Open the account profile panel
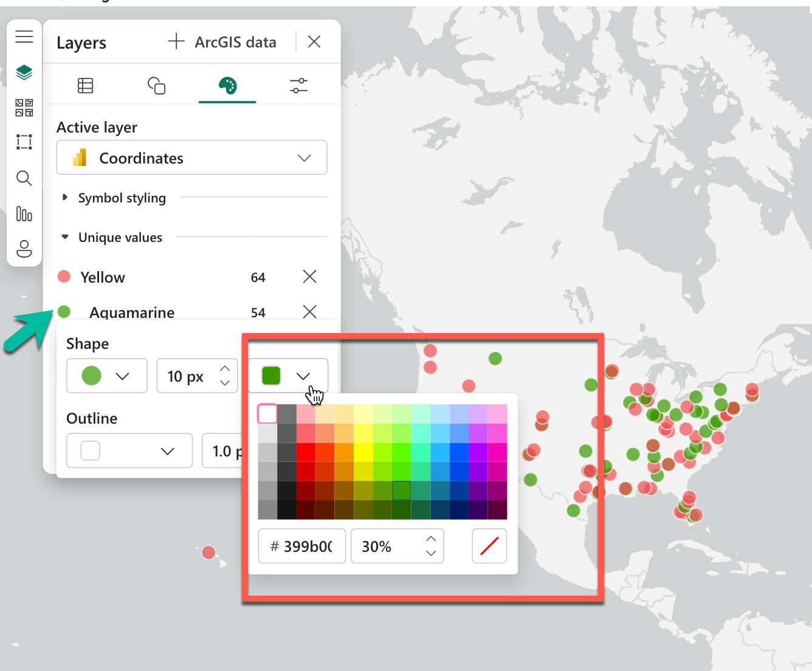The height and width of the screenshot is (671, 812). click(24, 249)
